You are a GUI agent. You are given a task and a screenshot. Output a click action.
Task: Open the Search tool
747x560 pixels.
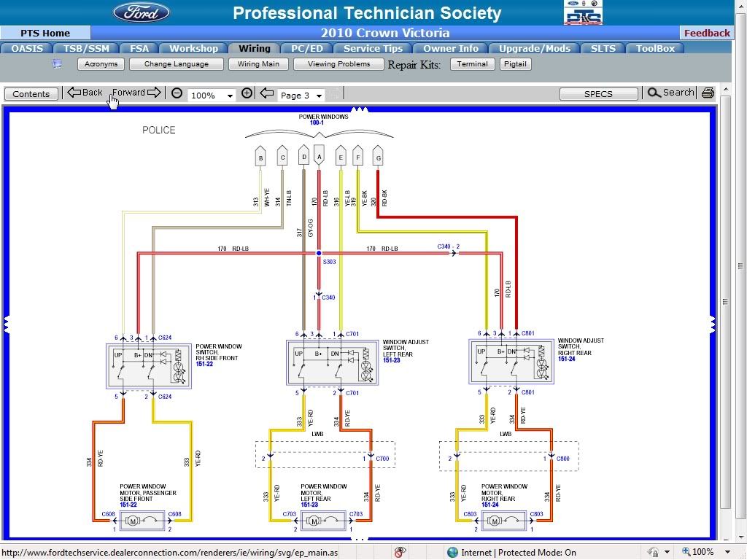coord(671,93)
